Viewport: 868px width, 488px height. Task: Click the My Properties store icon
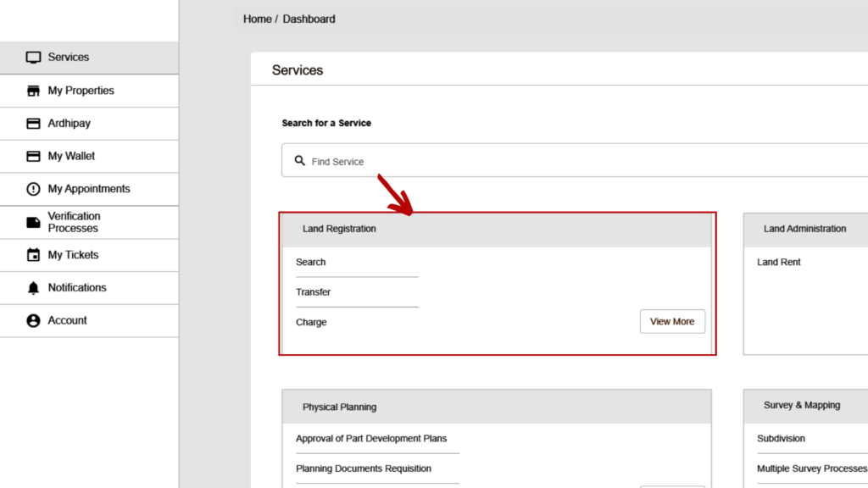click(x=33, y=91)
